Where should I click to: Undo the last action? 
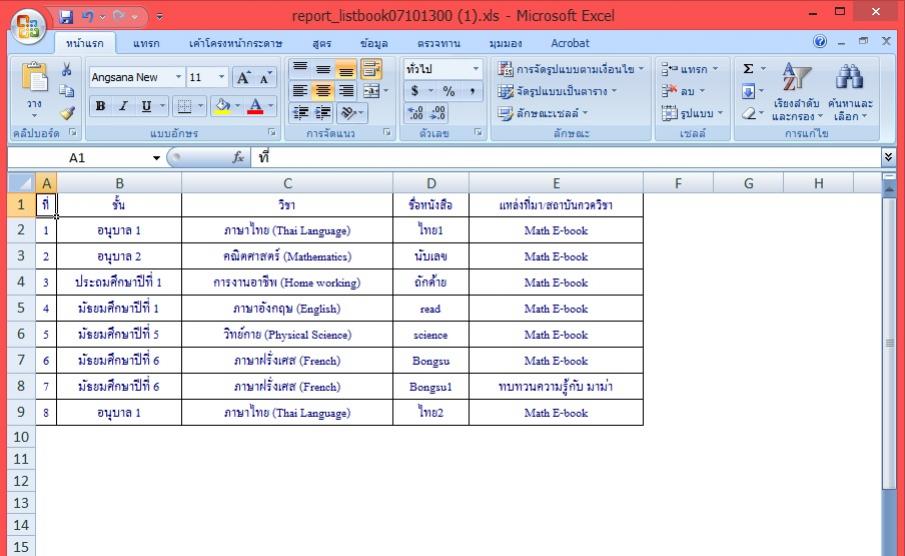(87, 16)
